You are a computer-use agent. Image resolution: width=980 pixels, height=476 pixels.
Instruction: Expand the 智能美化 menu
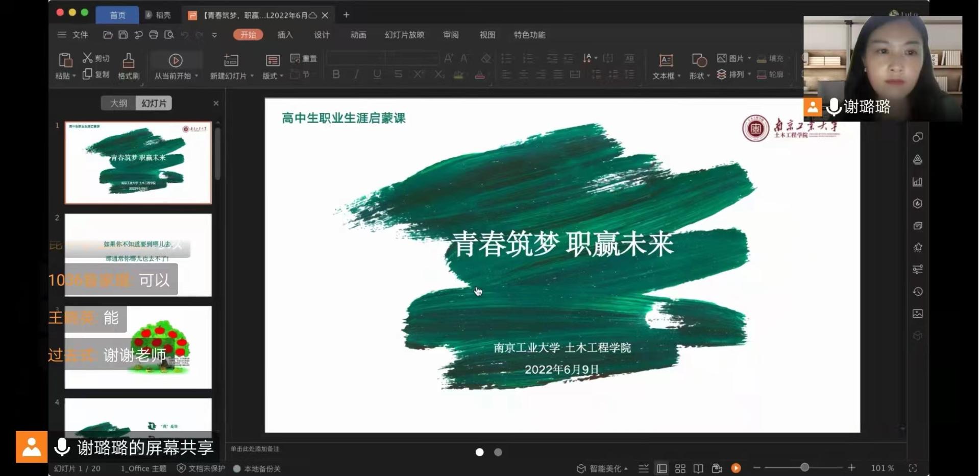[x=602, y=468]
